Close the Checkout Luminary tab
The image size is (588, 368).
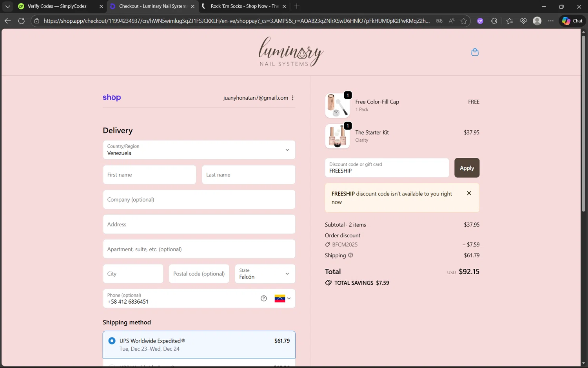point(192,6)
